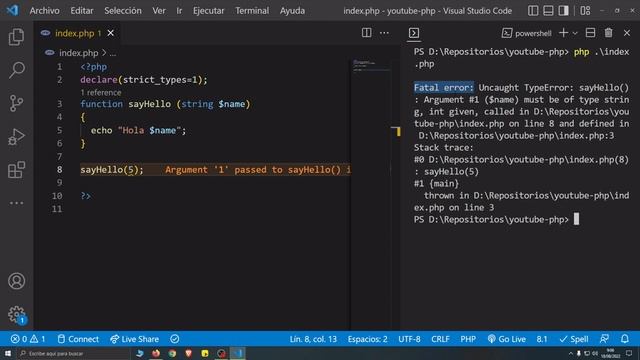
Task: Open the Terminal menu
Action: 252,11
